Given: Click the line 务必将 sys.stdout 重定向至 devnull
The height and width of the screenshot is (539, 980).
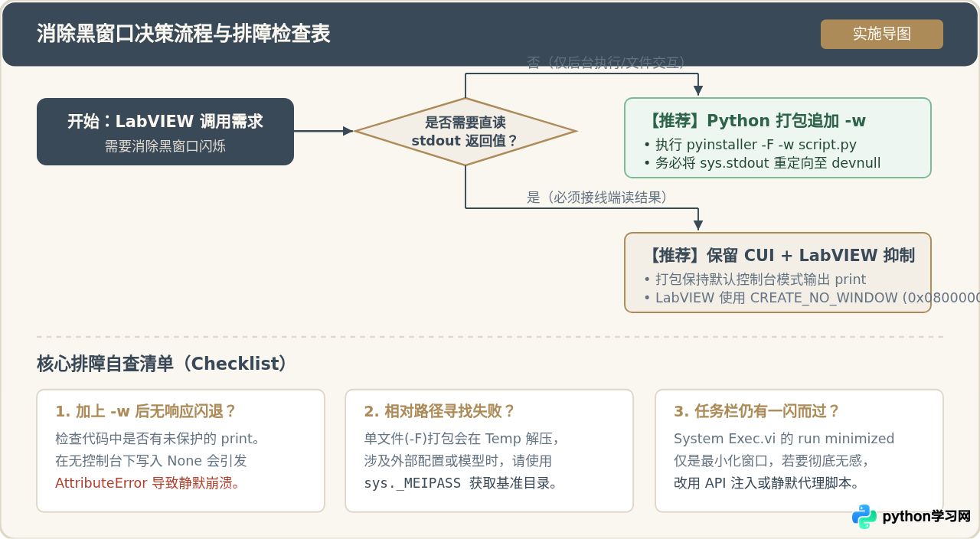Looking at the screenshot, I should pyautogui.click(x=768, y=163).
